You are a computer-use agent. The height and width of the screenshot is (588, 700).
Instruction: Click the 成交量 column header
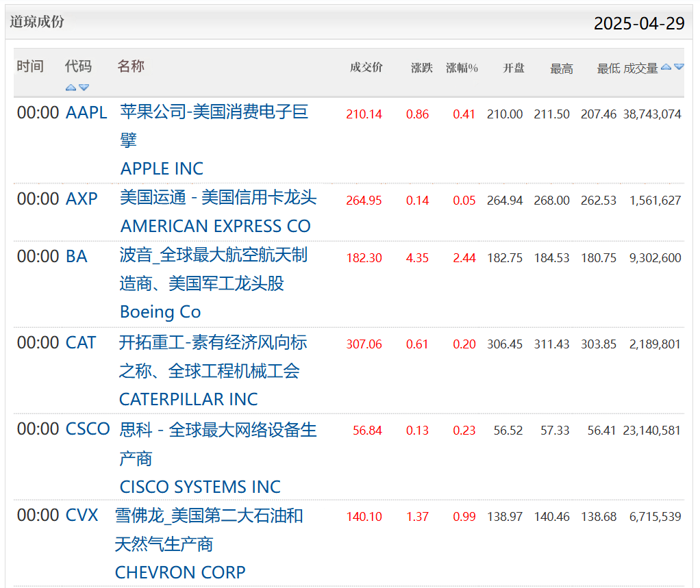[x=640, y=68]
